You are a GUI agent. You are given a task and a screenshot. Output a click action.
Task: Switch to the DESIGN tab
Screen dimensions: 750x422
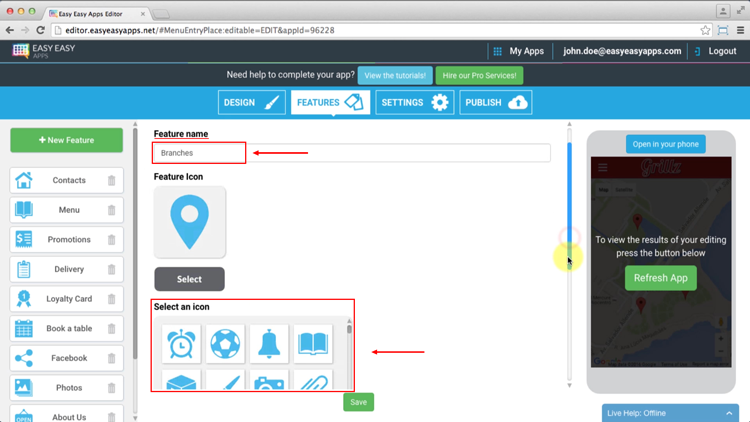pos(252,102)
